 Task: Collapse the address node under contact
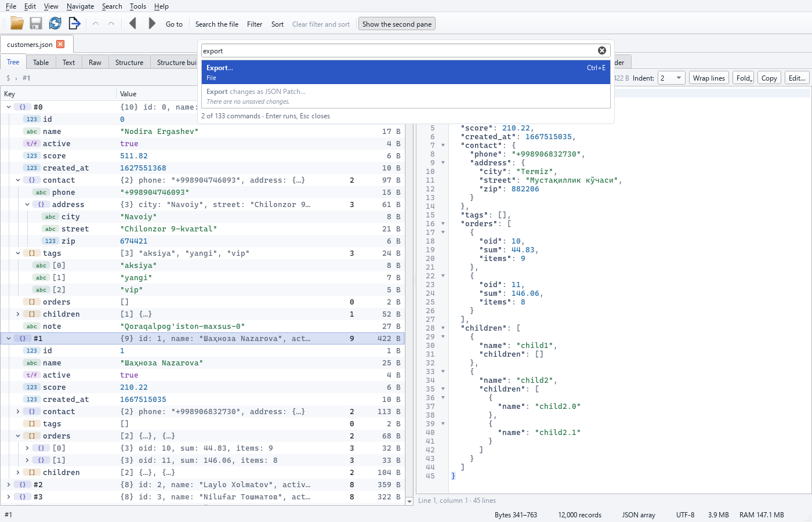(27, 204)
